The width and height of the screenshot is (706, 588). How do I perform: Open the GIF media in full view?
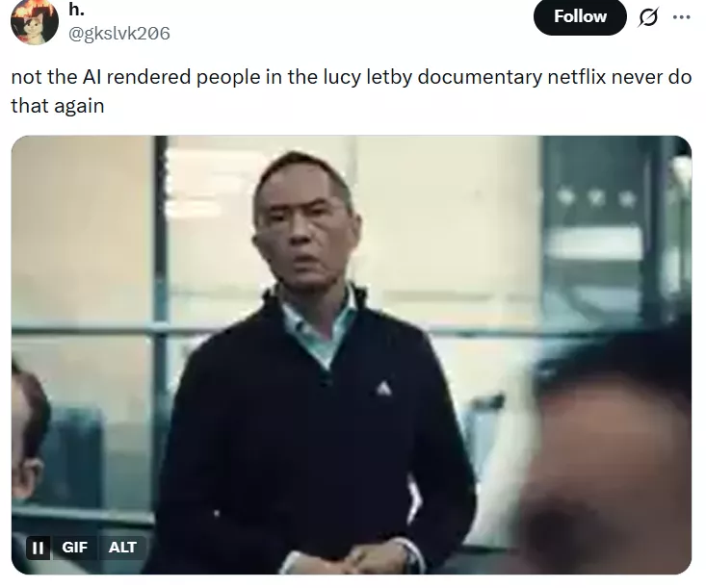tap(352, 354)
